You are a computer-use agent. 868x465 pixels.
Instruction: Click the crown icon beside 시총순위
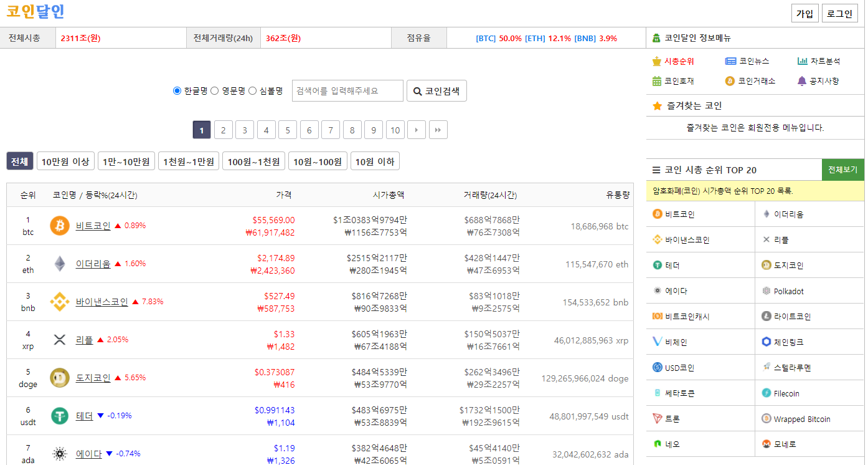pos(657,61)
